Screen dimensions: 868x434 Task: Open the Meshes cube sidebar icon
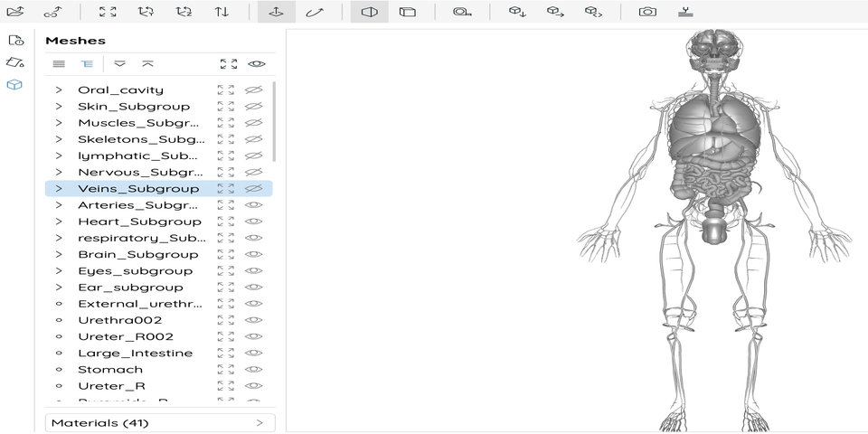tap(14, 85)
